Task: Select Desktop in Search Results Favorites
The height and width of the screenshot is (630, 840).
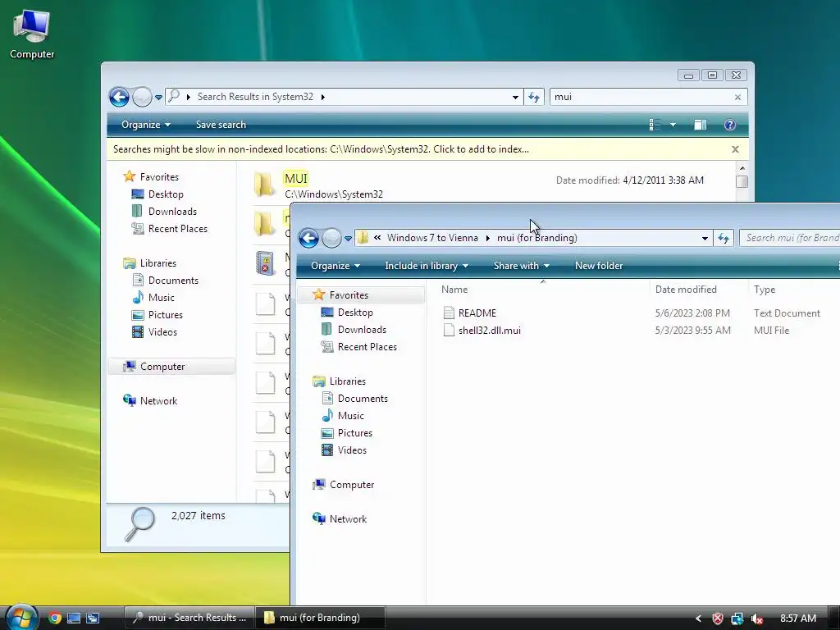Action: tap(165, 194)
